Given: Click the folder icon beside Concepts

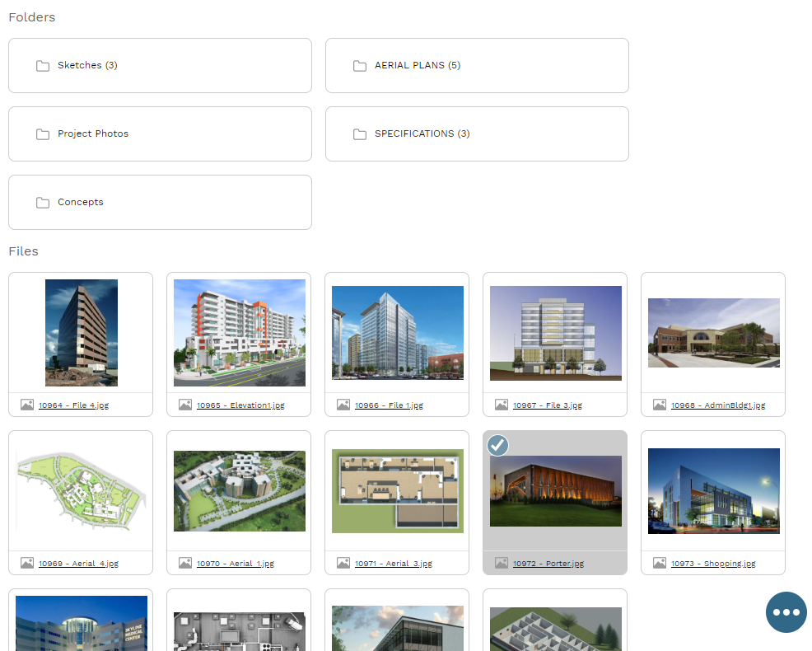Looking at the screenshot, I should coord(43,203).
